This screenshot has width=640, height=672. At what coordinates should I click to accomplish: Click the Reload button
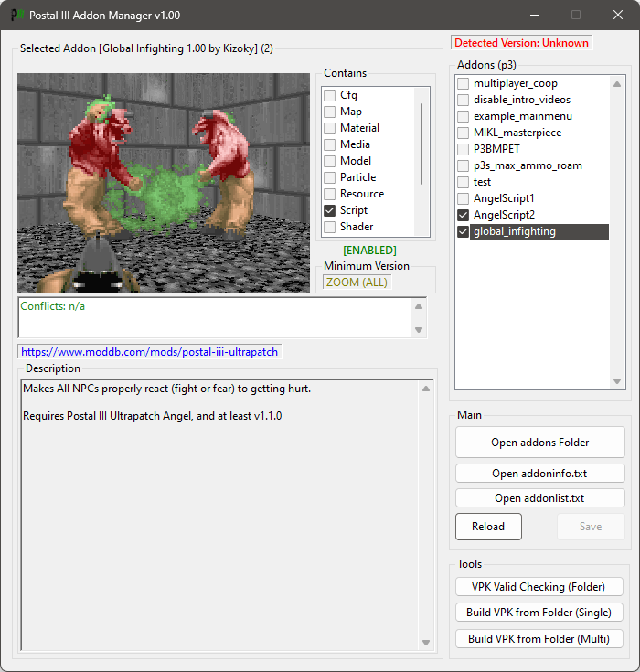point(488,527)
